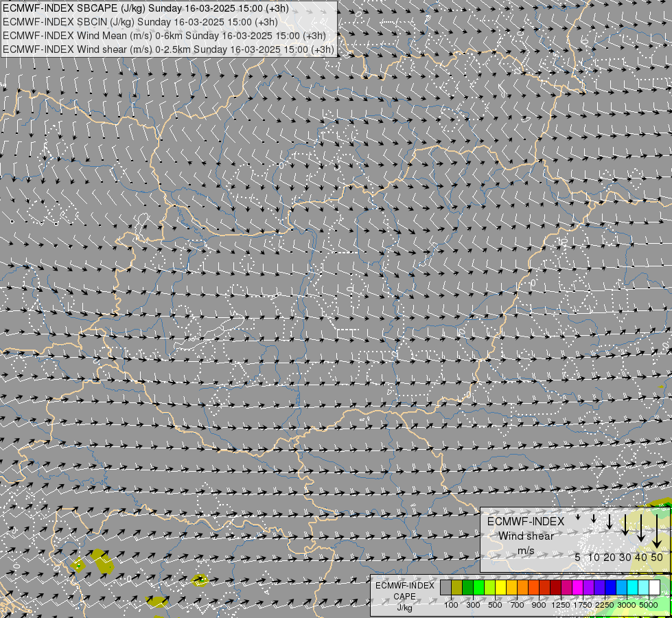Click the 900 value on CAPE scale
The image size is (672, 618).
539,605
